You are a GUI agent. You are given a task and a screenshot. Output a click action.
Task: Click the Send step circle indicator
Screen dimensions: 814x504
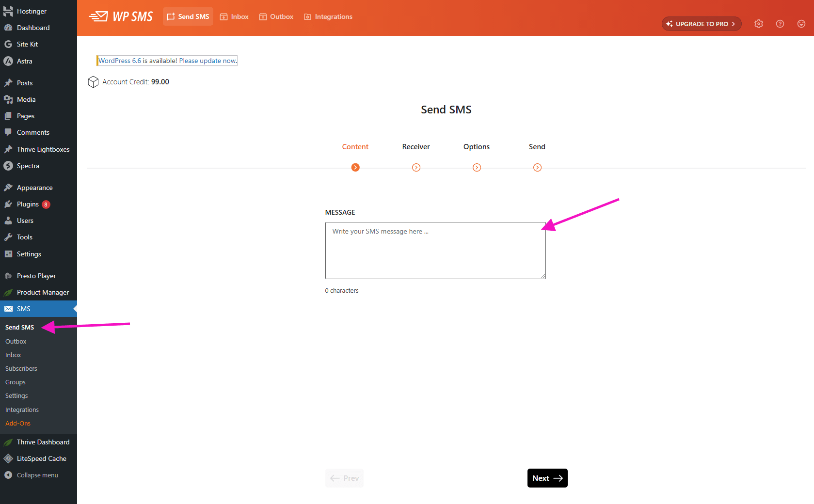[x=537, y=168]
